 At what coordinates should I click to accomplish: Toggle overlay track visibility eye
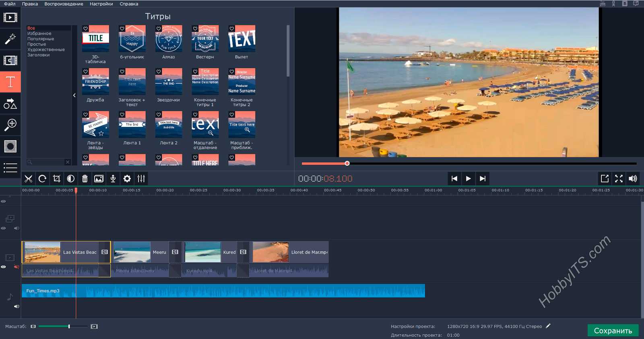click(x=3, y=228)
